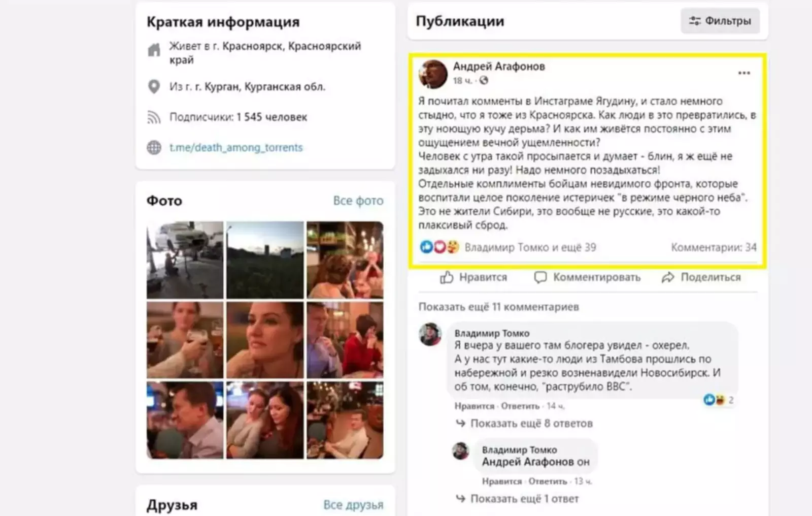Click the globe public audience icon
The width and height of the screenshot is (812, 516).
[484, 80]
